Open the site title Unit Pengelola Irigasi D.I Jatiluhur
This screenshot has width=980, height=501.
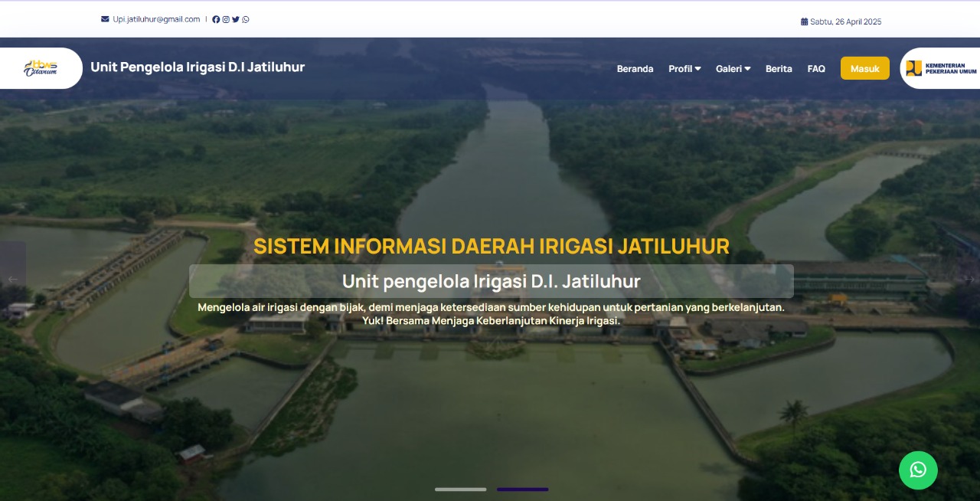tap(198, 67)
